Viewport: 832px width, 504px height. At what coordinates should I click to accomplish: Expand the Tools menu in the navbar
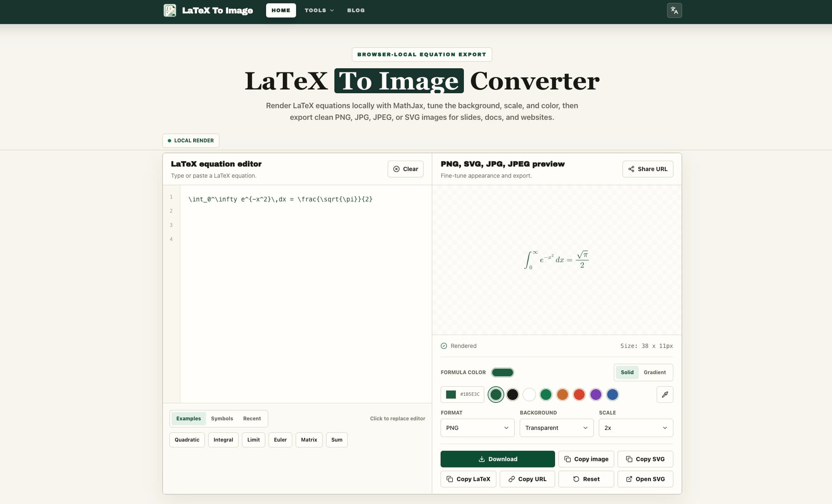click(319, 10)
